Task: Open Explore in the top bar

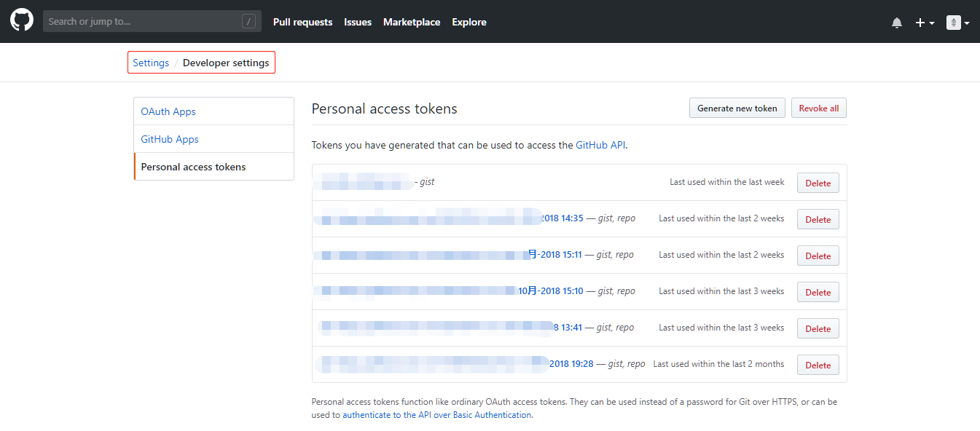Action: click(469, 22)
